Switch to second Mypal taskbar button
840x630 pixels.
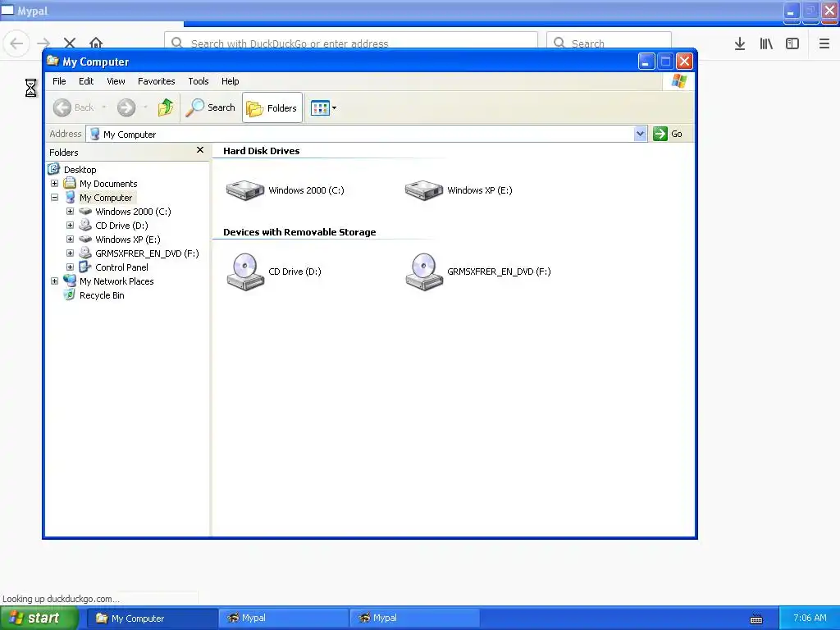pyautogui.click(x=414, y=619)
